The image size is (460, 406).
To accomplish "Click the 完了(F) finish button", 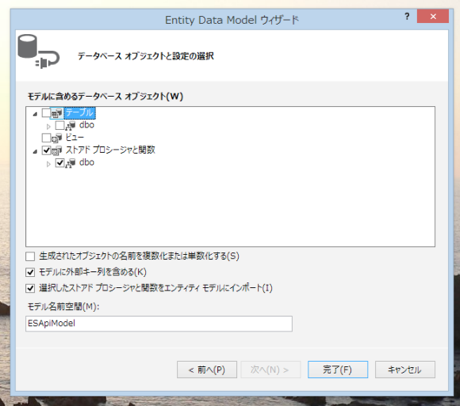I will [338, 370].
